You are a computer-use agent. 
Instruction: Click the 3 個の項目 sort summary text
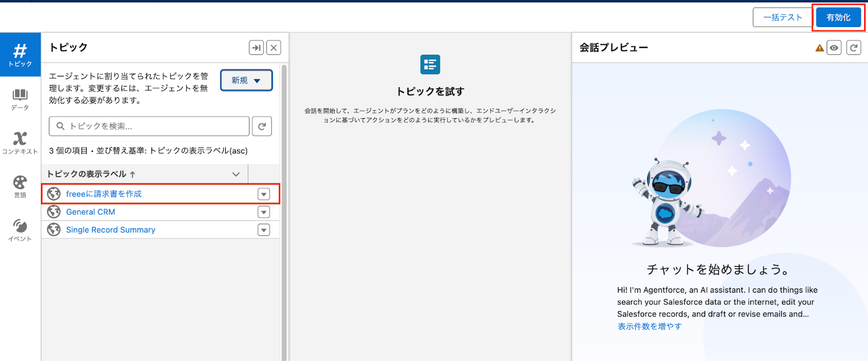point(148,151)
